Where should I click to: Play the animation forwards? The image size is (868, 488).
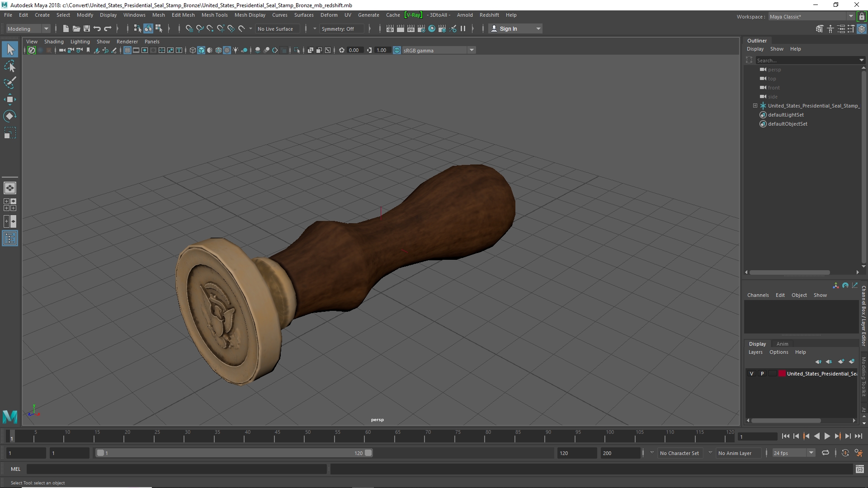(x=827, y=436)
